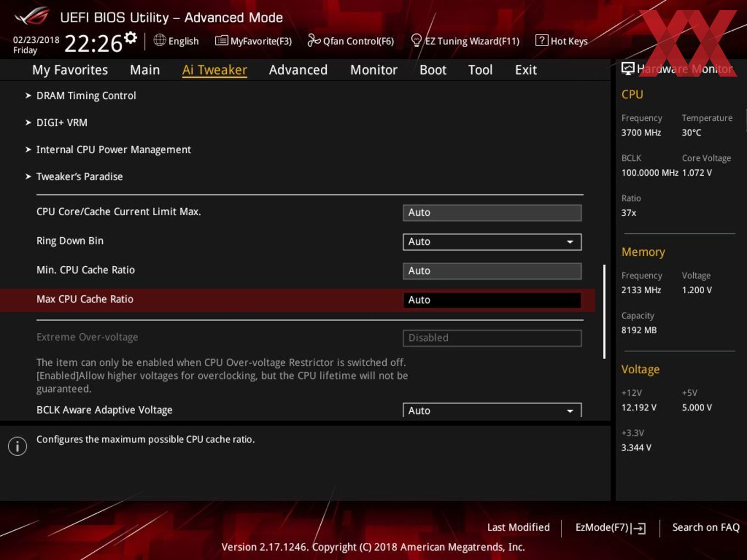Click Memory capacity value 8192 MB
The height and width of the screenshot is (560, 747).
[x=639, y=330]
